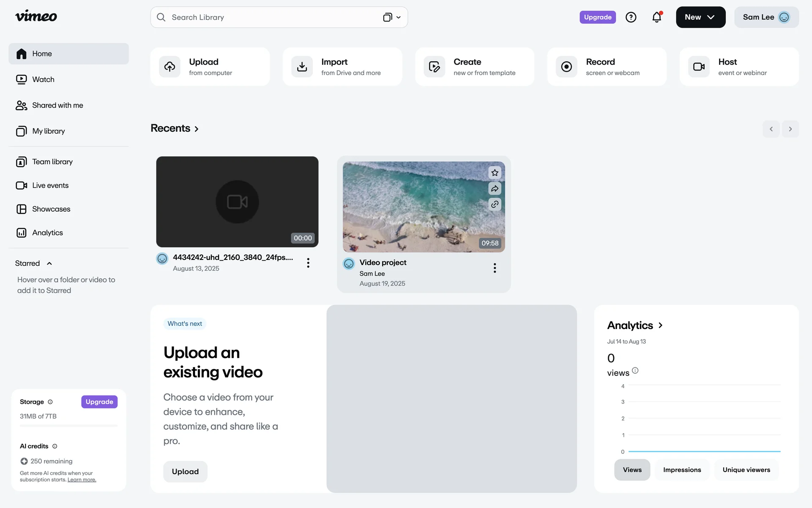Click the Upload button under What's next
812x508 pixels.
[x=185, y=472]
